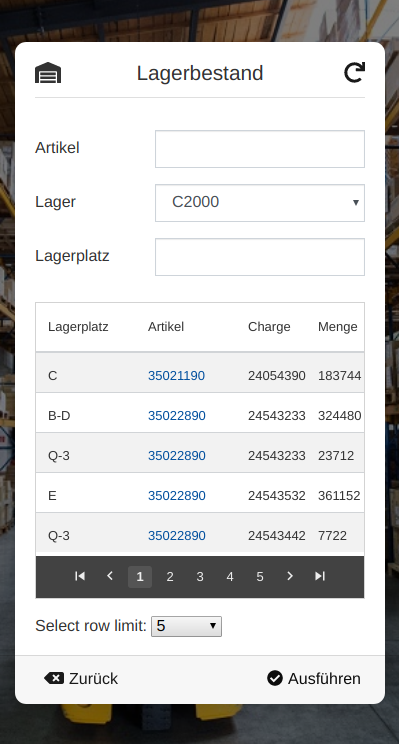This screenshot has width=399, height=744.
Task: Open article link 35021190
Action: (176, 376)
